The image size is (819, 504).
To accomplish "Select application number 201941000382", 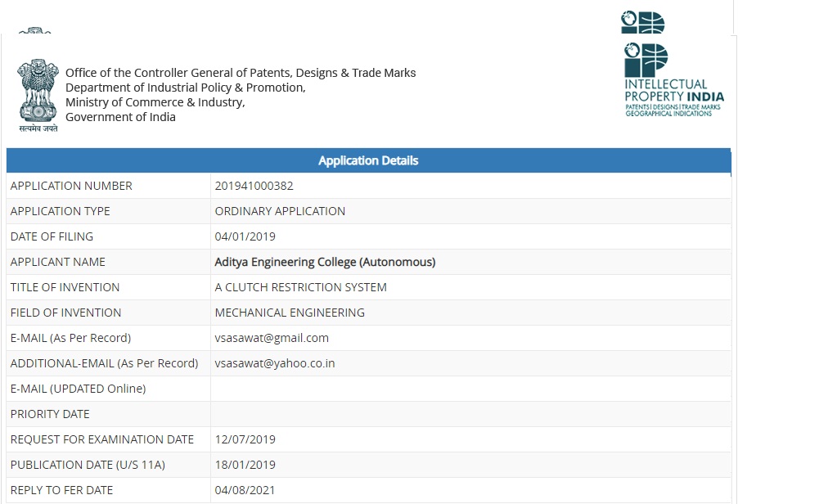I will 254,186.
